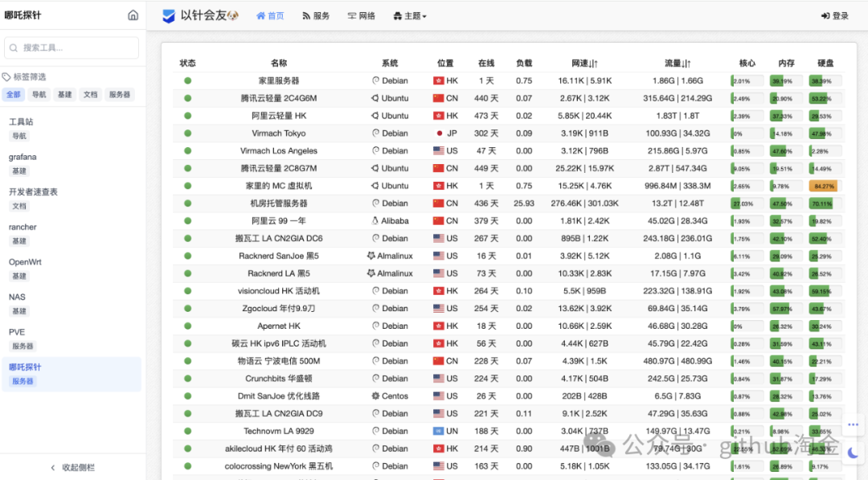Click the 导航 tag under 工具站

19,136
